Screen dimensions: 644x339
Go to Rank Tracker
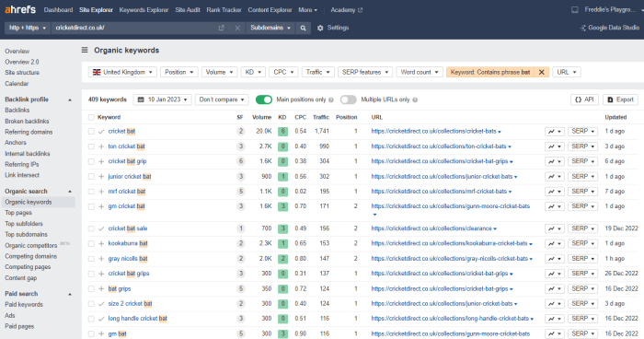224,10
